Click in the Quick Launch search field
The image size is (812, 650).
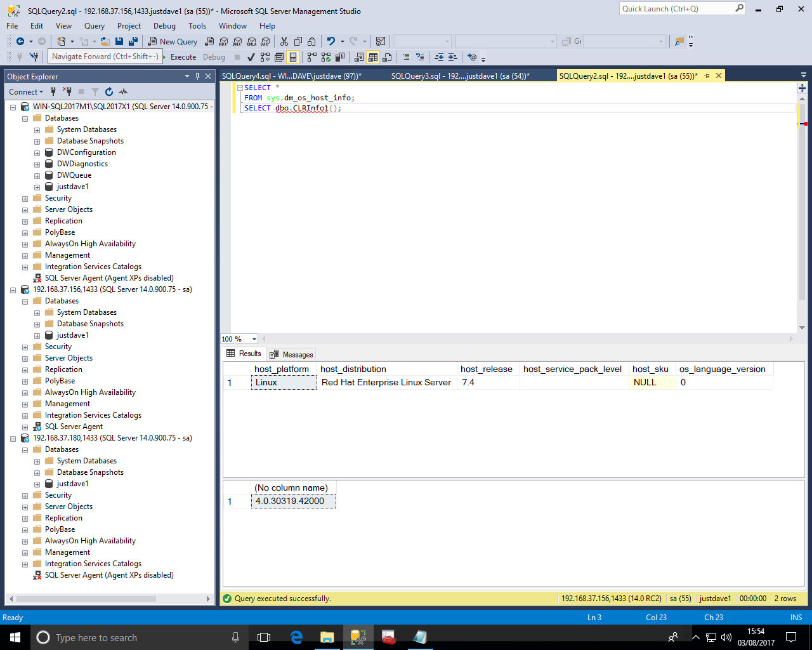click(x=676, y=9)
